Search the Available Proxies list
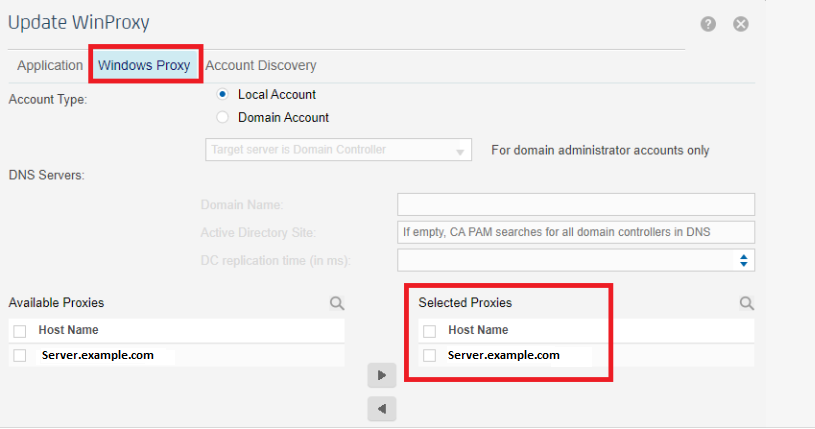Image resolution: width=815 pixels, height=429 pixels. tap(337, 303)
